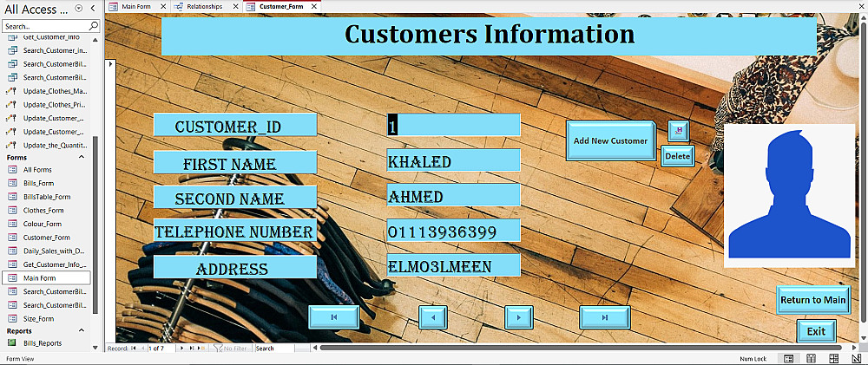Switch to Layout View via status bar icon
The width and height of the screenshot is (868, 365).
(835, 359)
